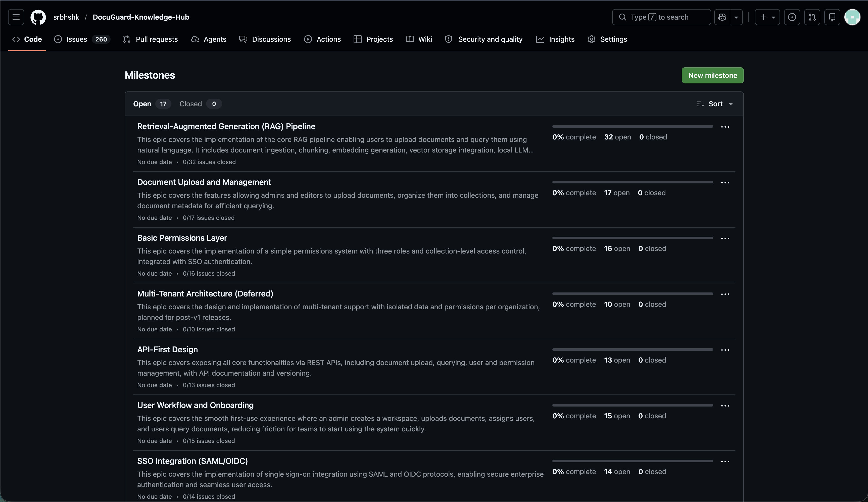Open more options for Basic Permissions Layer

point(725,239)
